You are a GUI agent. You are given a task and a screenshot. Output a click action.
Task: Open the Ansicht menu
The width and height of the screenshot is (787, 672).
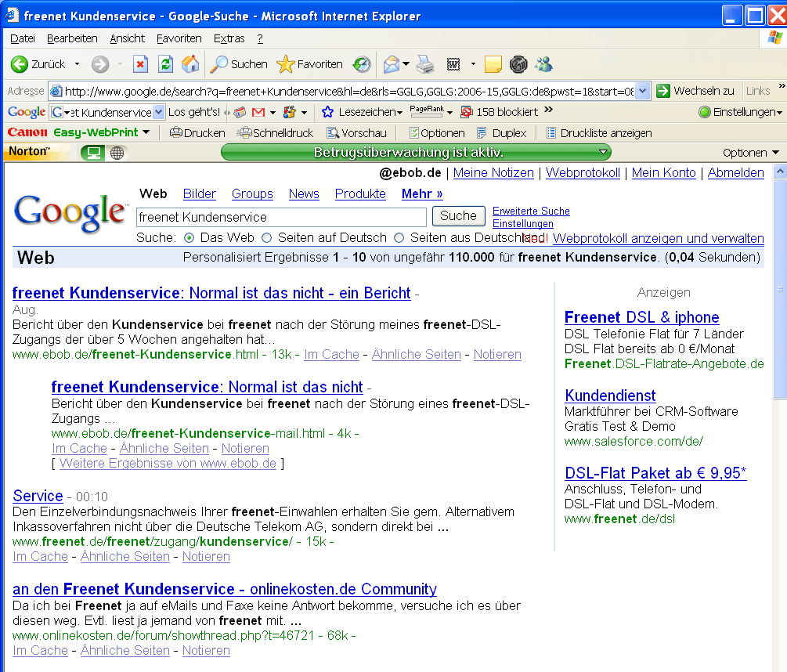pos(128,38)
